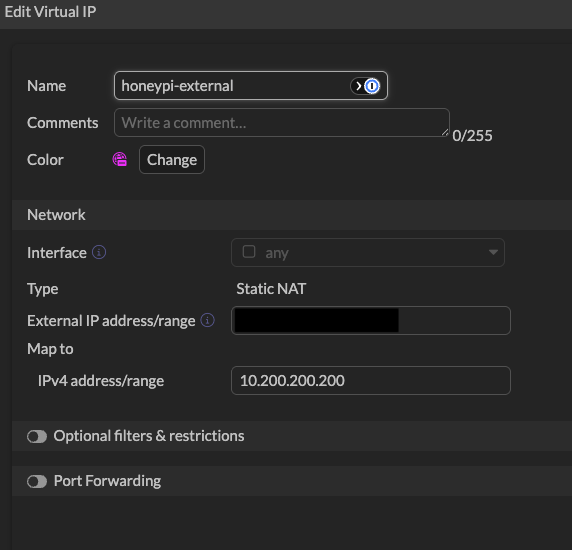Click the honeypi-external Name field

pos(251,86)
